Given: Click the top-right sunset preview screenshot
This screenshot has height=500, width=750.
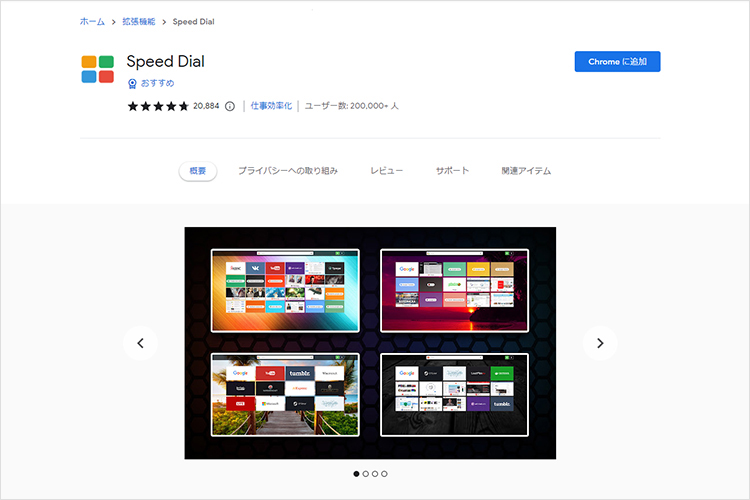Looking at the screenshot, I should pos(454,290).
